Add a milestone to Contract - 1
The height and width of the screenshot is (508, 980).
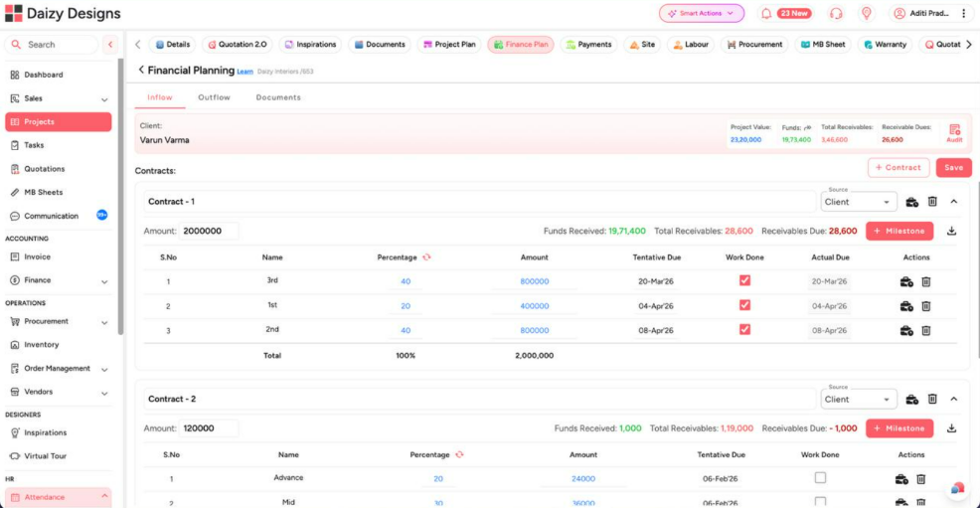(899, 232)
